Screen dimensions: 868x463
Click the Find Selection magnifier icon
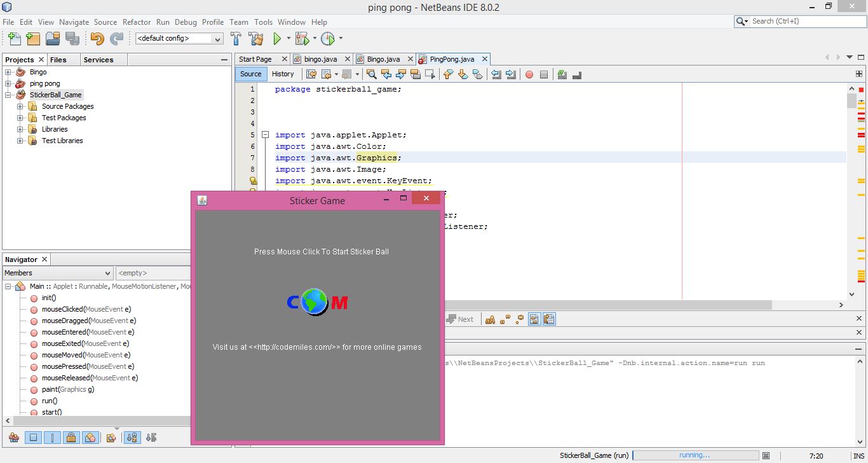pyautogui.click(x=372, y=74)
